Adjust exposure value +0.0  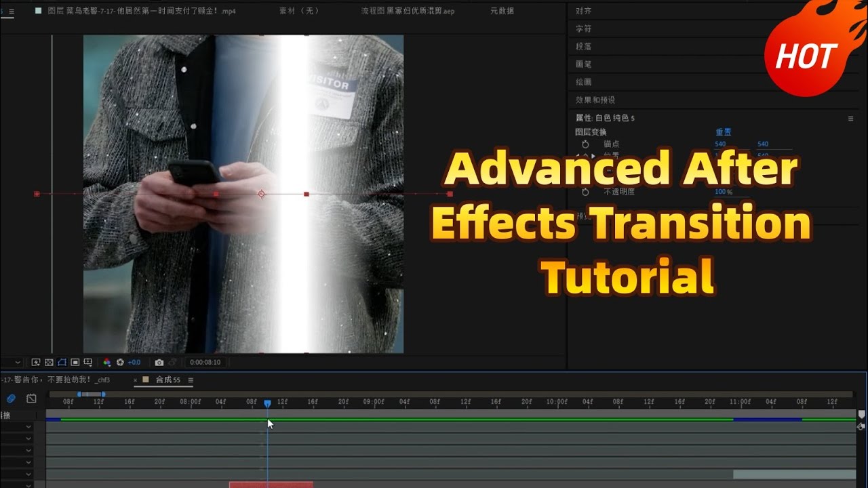pos(134,363)
